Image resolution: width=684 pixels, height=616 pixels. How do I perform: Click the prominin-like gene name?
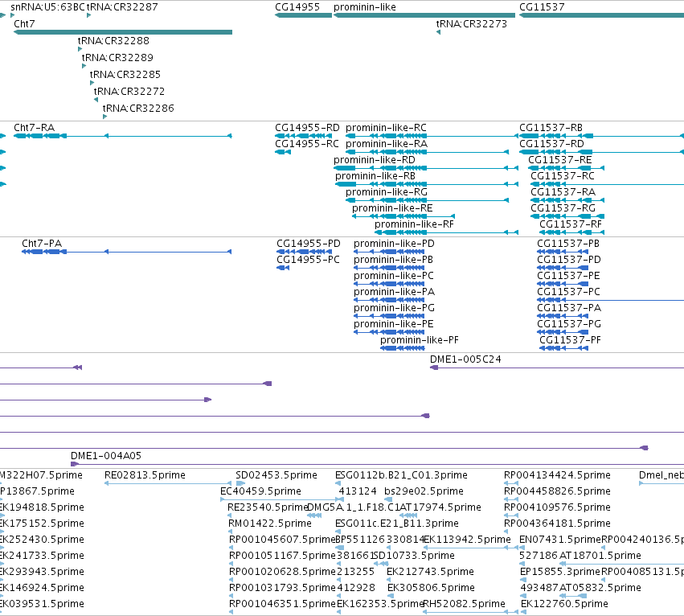(x=365, y=7)
